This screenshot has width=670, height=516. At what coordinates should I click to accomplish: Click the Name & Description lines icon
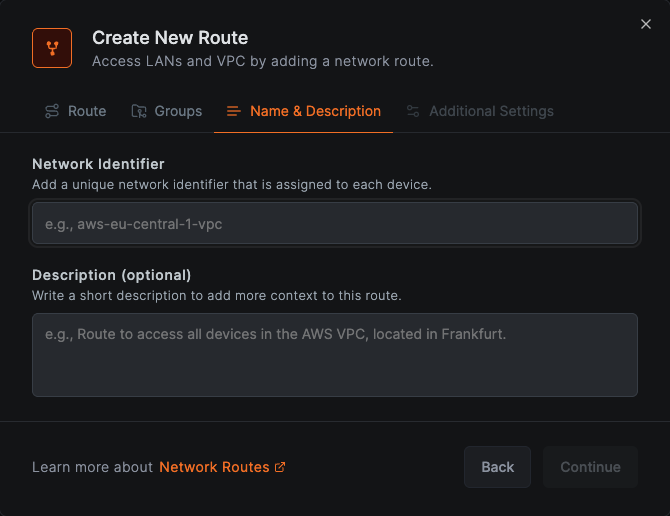point(234,111)
